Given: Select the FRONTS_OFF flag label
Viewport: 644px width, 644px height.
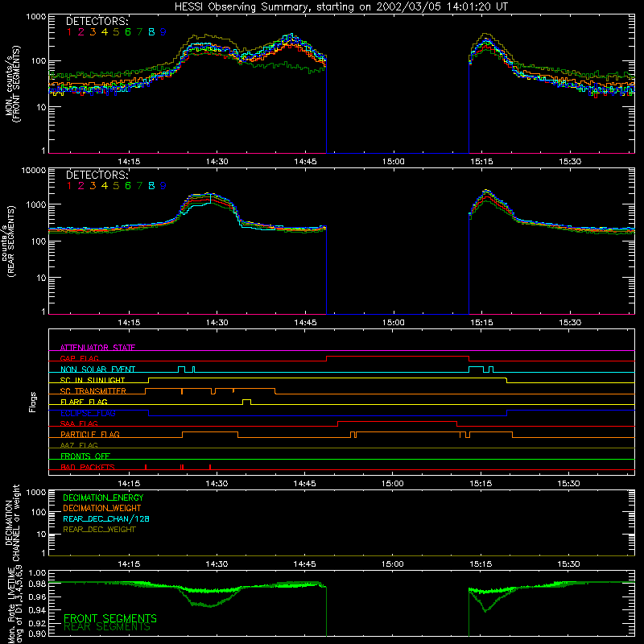Looking at the screenshot, I should click(x=85, y=456).
